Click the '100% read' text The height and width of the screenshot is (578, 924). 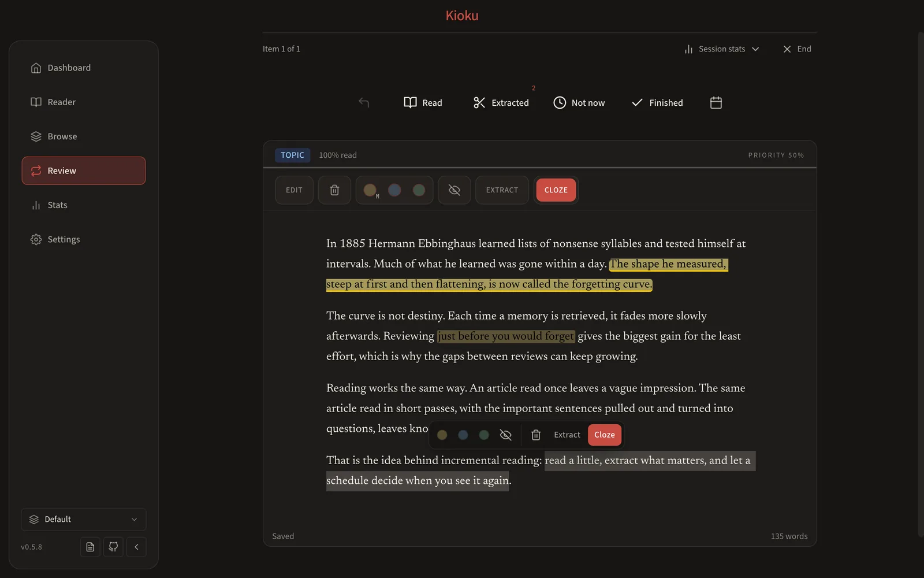pyautogui.click(x=338, y=155)
